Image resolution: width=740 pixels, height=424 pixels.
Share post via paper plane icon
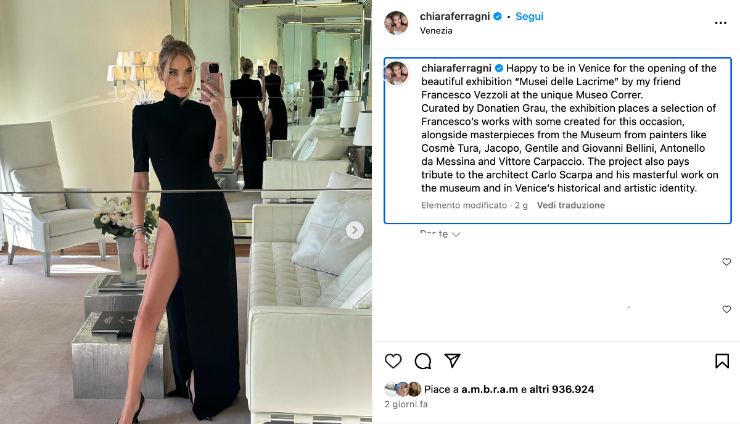[x=452, y=361]
